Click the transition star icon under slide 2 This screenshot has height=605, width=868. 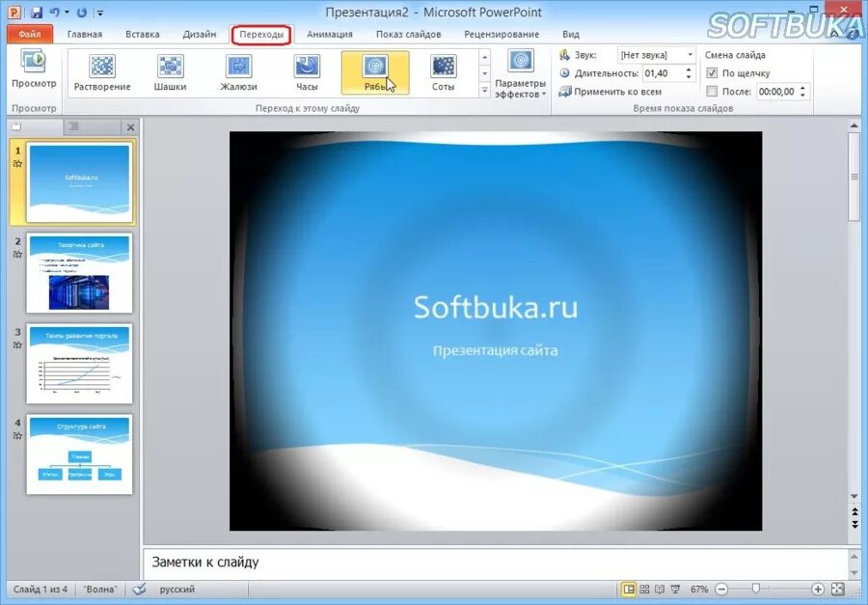tap(17, 255)
